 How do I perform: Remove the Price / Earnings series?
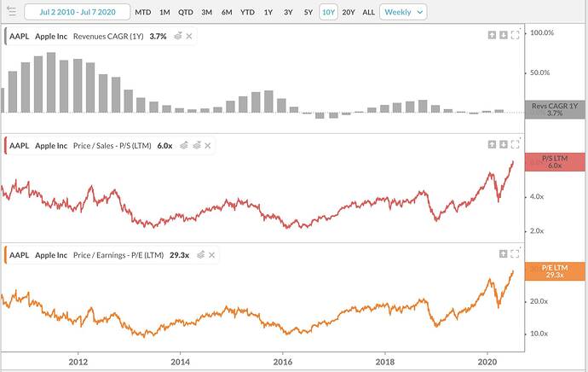click(x=212, y=255)
